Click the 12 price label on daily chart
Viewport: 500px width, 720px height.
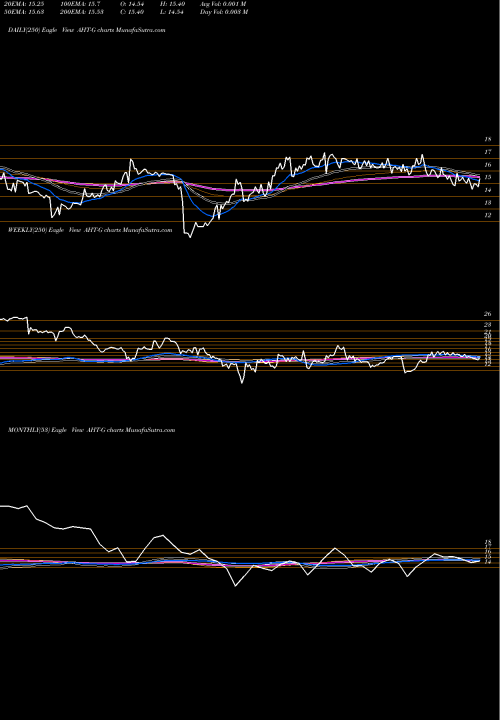pos(488,215)
